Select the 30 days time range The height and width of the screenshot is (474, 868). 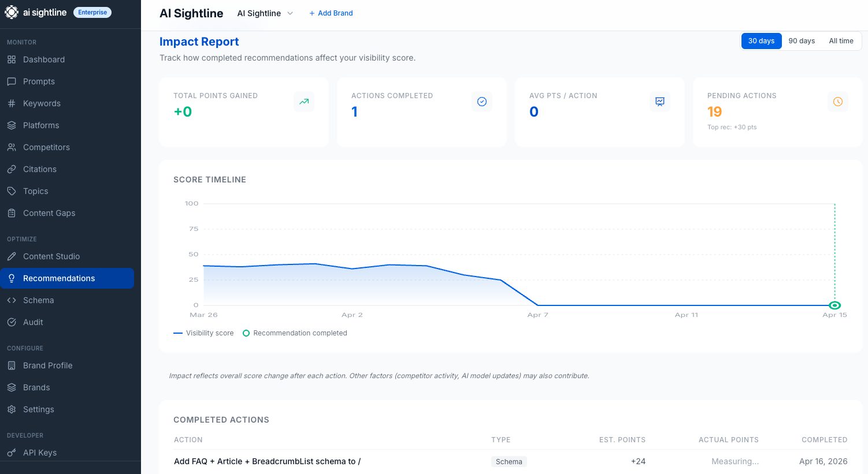pyautogui.click(x=761, y=41)
